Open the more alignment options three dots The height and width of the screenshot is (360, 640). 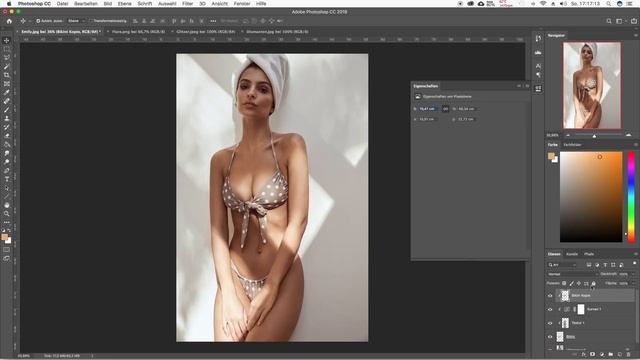click(213, 21)
